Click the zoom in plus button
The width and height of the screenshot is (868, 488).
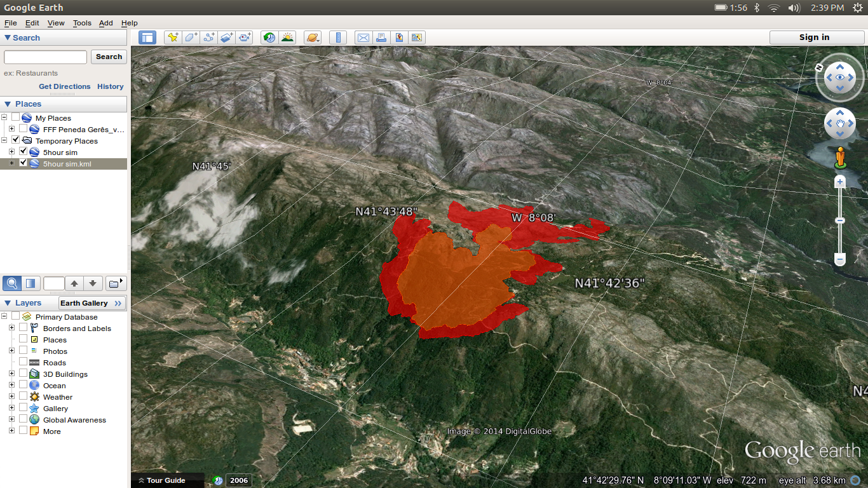[840, 182]
